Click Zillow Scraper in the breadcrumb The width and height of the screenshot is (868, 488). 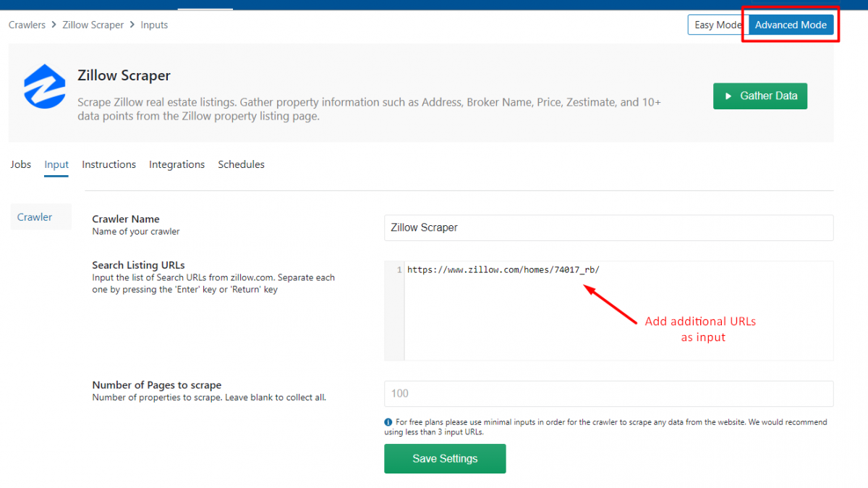pyautogui.click(x=93, y=24)
